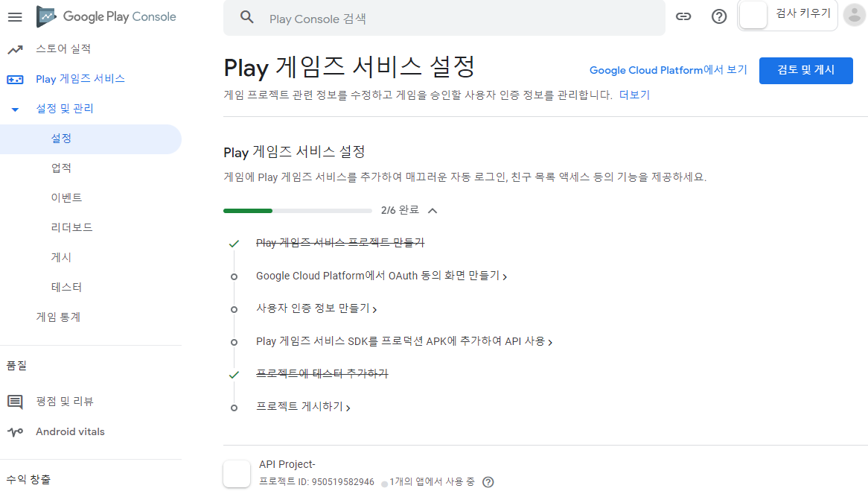Select Play 게임즈 서비스 in sidebar
This screenshot has width=868, height=494.
click(80, 79)
